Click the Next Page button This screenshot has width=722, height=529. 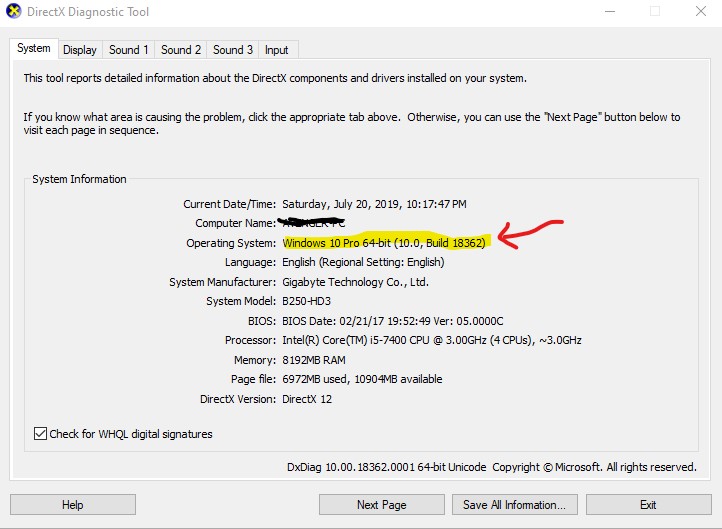click(381, 505)
